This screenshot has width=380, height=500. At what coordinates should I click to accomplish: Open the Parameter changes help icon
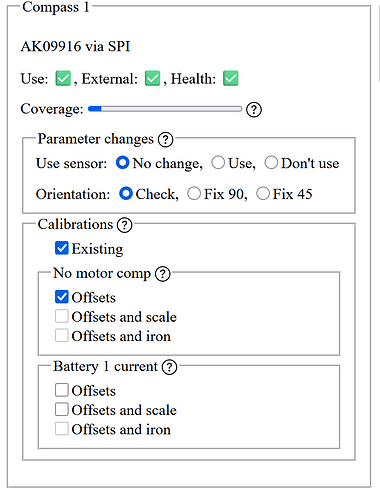(166, 140)
